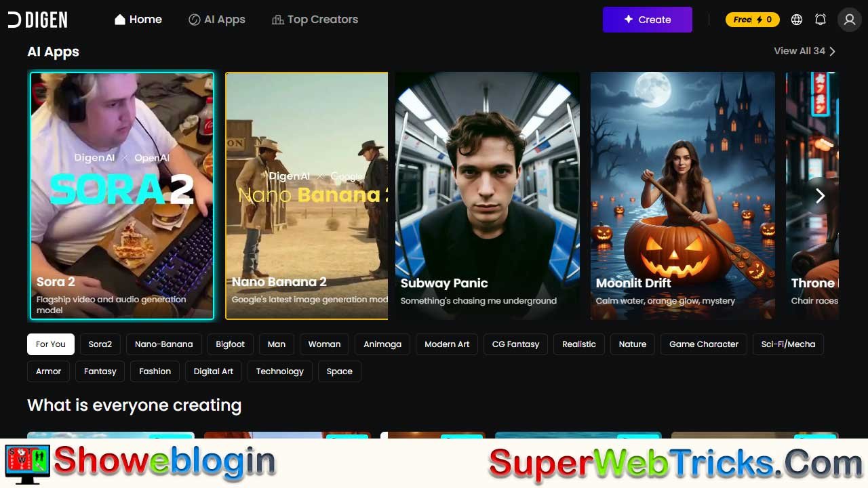The height and width of the screenshot is (488, 868).
Task: Toggle the Sci-Fi/Mecha filter chip
Action: pos(788,344)
